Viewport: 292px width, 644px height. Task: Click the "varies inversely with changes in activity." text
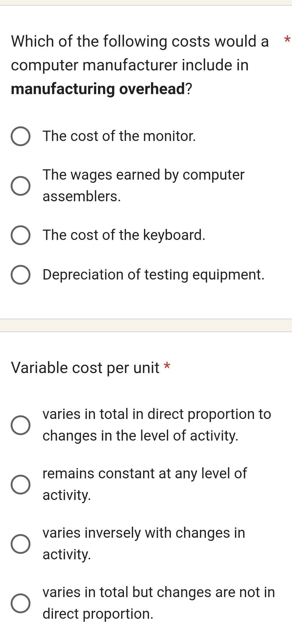(144, 544)
